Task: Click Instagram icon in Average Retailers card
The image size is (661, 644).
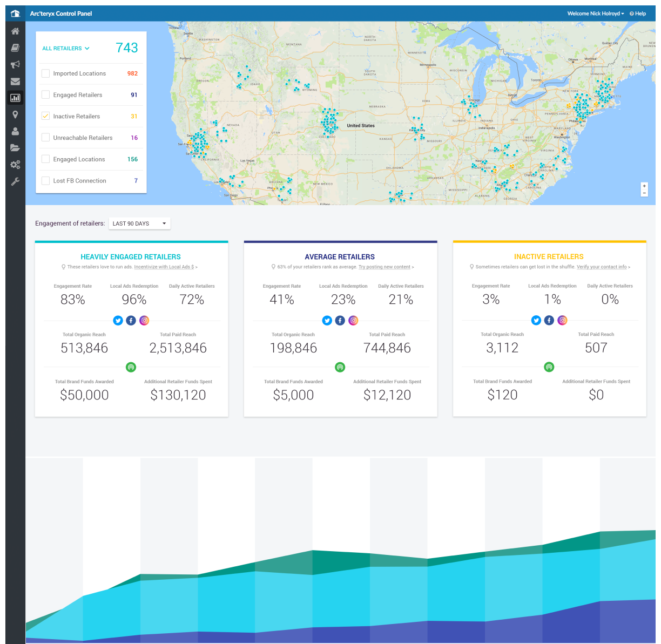Action: [353, 321]
